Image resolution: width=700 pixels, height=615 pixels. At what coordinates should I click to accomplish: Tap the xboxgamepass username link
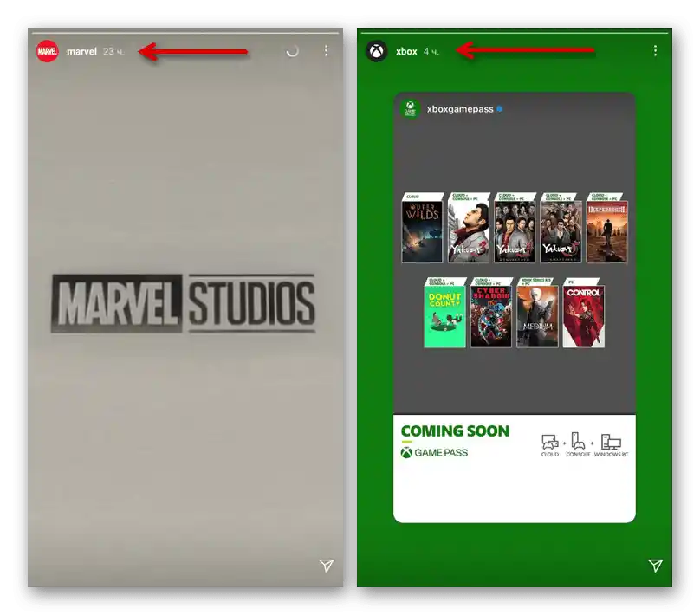pyautogui.click(x=460, y=109)
